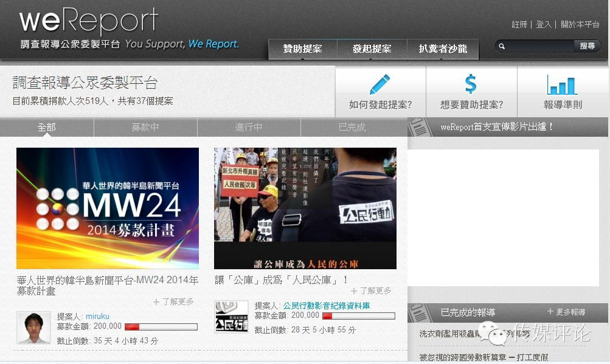
Task: Click the 關於本平台 link
Action: pyautogui.click(x=580, y=24)
